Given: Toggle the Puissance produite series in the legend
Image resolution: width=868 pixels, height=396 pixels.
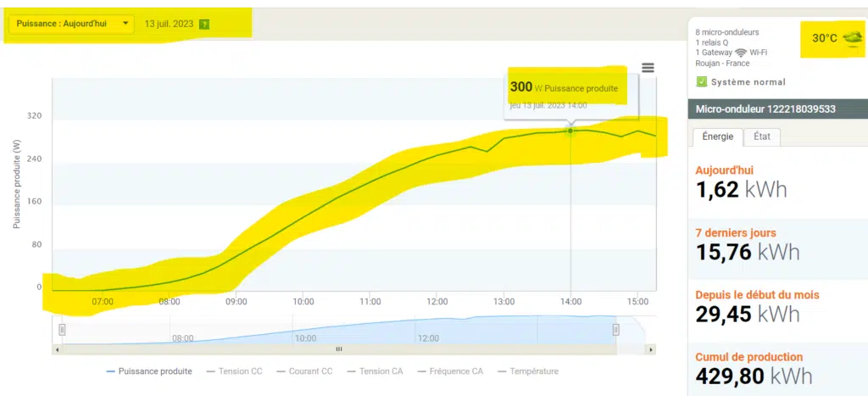Looking at the screenshot, I should [149, 371].
